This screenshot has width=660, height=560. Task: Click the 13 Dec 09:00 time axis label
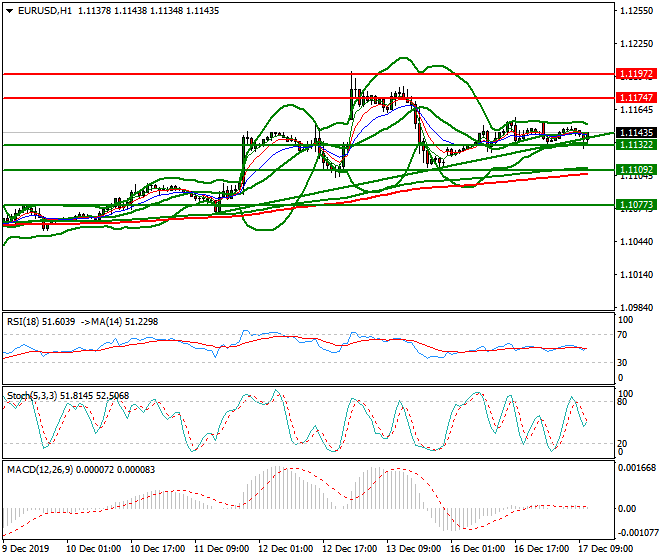414,549
